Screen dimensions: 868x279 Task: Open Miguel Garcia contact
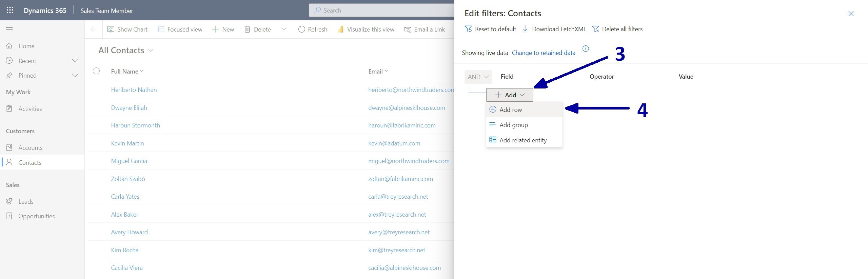[x=129, y=161]
